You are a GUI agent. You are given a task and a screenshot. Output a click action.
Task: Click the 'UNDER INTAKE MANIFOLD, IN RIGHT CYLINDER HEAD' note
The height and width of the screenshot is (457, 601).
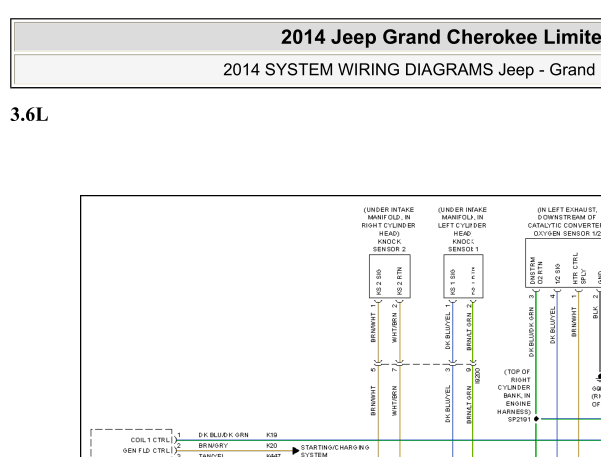[389, 221]
